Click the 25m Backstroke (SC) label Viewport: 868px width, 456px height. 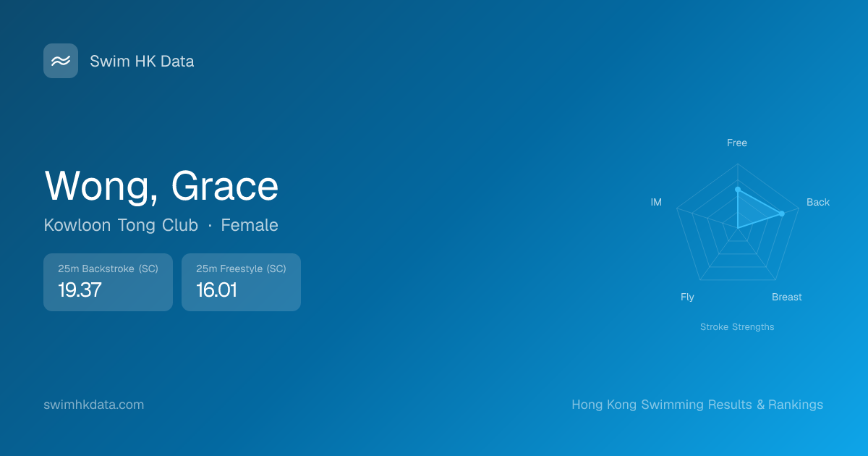108,269
